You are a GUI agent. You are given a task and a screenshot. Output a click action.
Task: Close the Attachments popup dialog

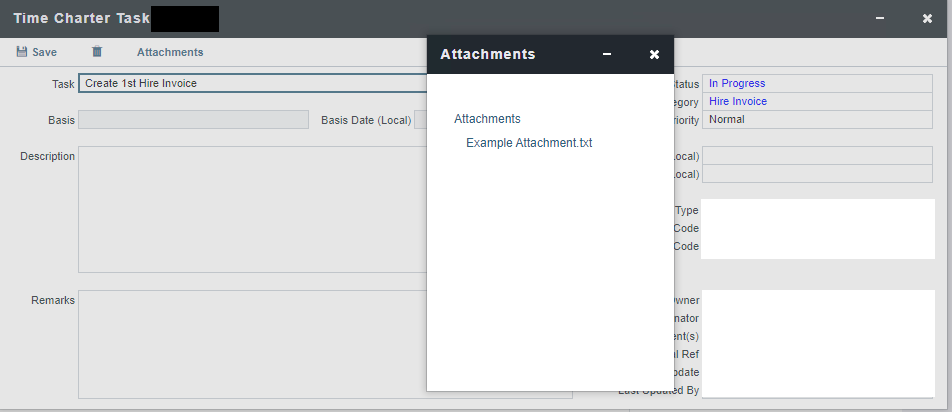pyautogui.click(x=654, y=54)
